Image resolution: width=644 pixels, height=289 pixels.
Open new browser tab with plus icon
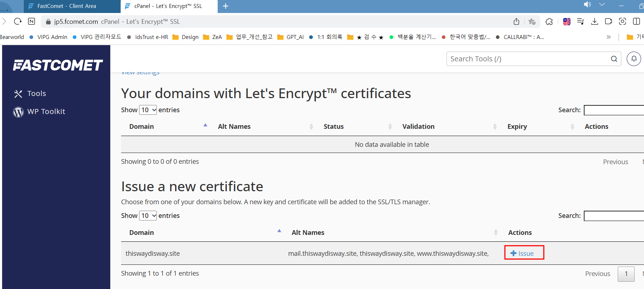tap(226, 6)
